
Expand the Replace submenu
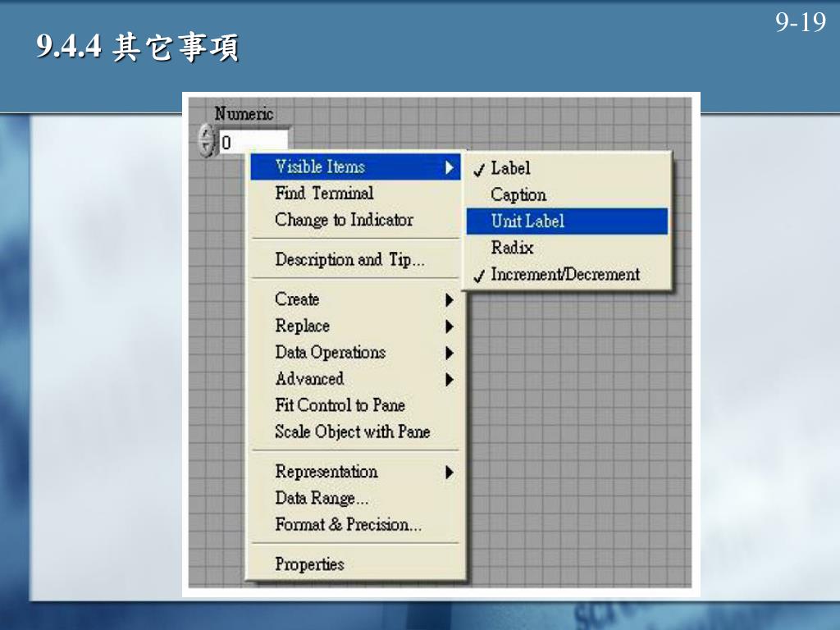pos(355,326)
